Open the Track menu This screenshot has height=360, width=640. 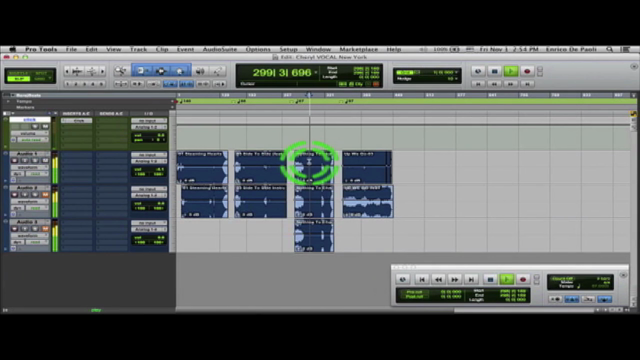[x=138, y=49]
